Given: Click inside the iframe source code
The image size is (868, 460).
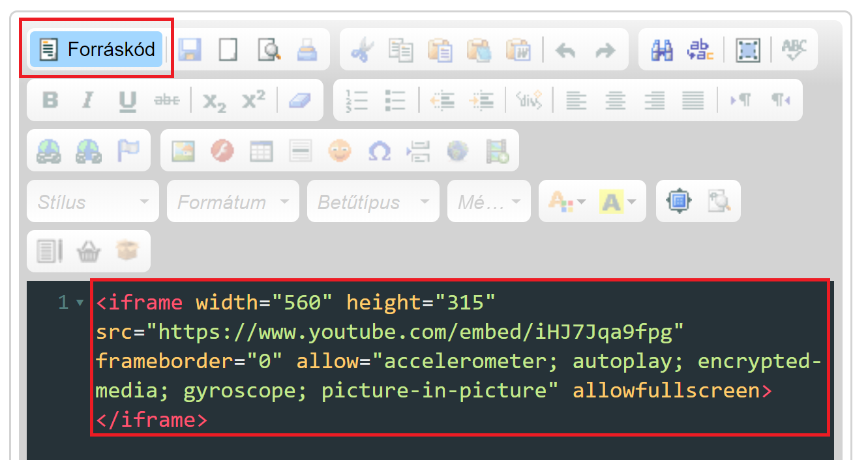Looking at the screenshot, I should 460,357.
